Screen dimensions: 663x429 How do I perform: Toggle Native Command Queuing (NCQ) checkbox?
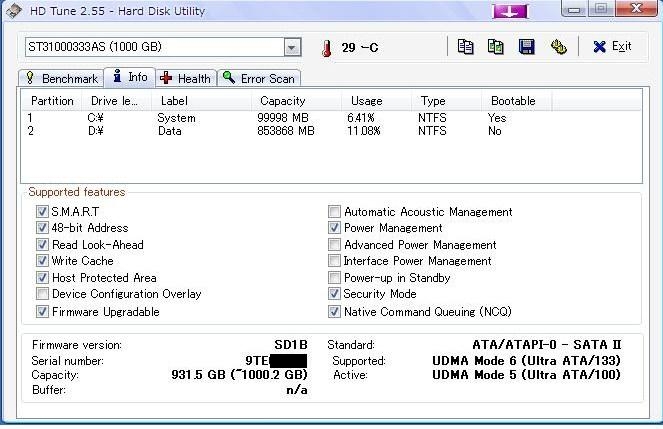click(334, 312)
